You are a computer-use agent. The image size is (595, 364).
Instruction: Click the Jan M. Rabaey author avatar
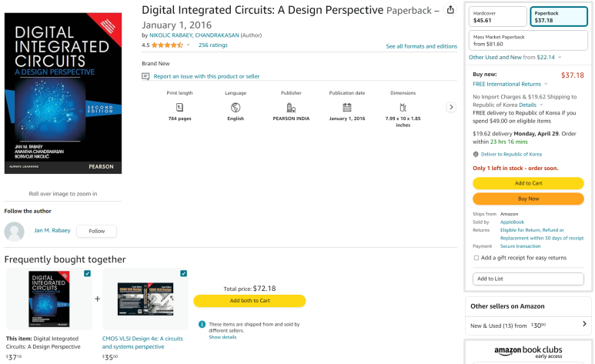click(15, 231)
